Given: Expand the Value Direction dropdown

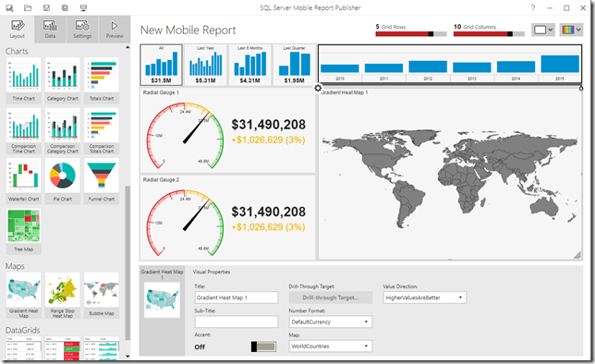Looking at the screenshot, I should (425, 297).
